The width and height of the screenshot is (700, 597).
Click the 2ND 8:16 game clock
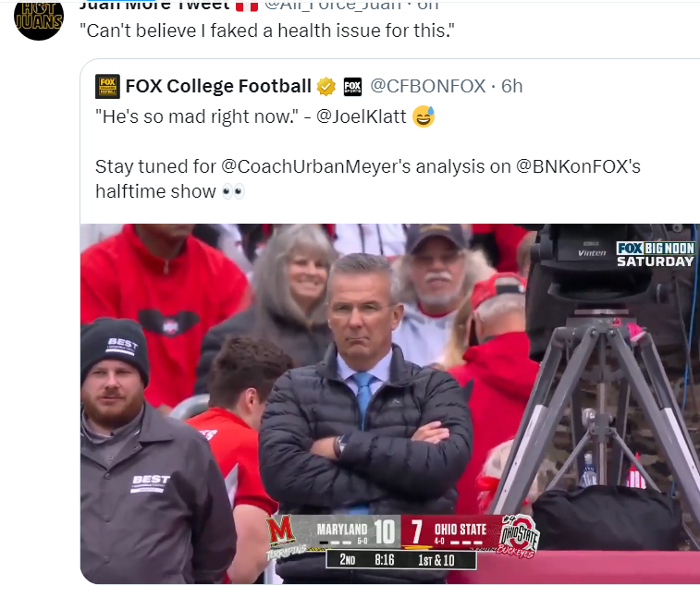point(366,560)
